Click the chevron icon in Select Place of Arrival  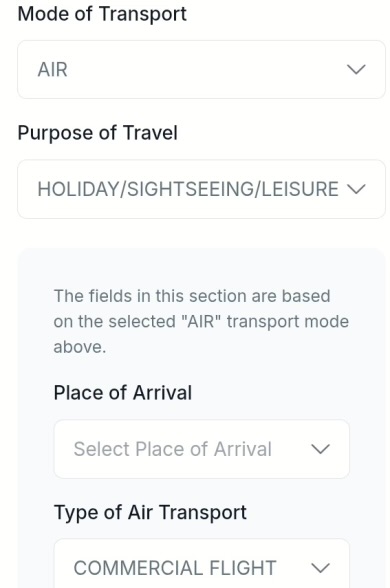[x=320, y=449]
